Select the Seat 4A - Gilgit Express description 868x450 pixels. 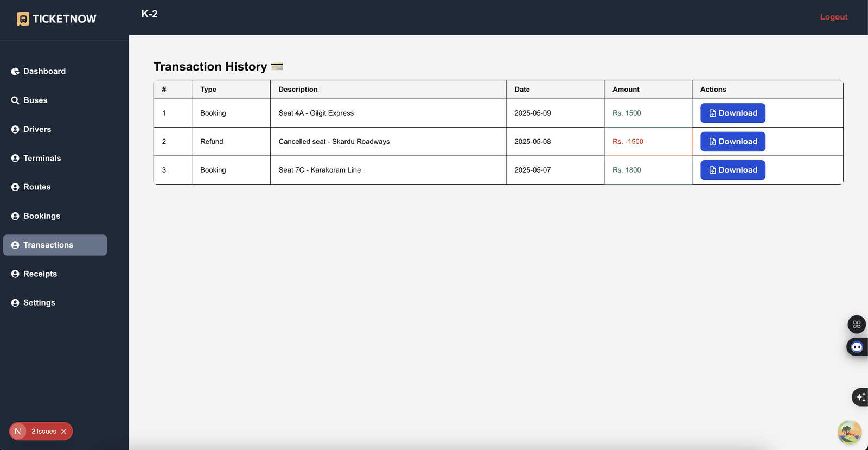click(316, 113)
